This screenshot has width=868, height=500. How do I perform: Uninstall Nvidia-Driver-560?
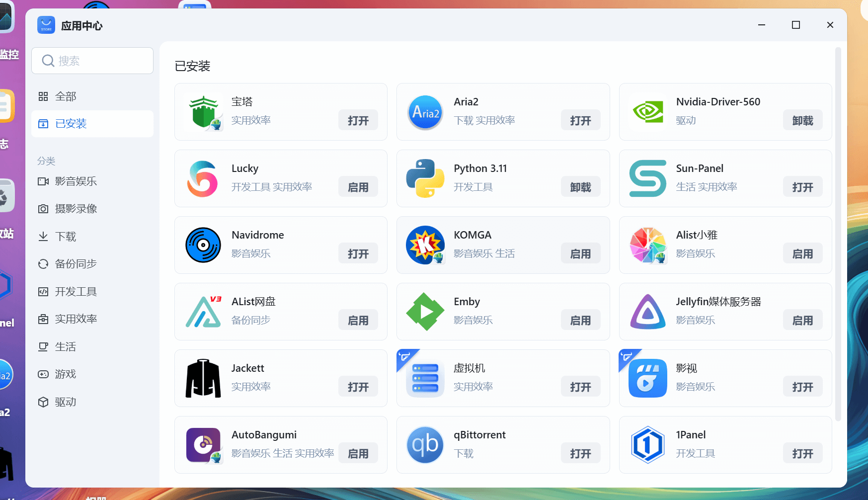tap(802, 120)
